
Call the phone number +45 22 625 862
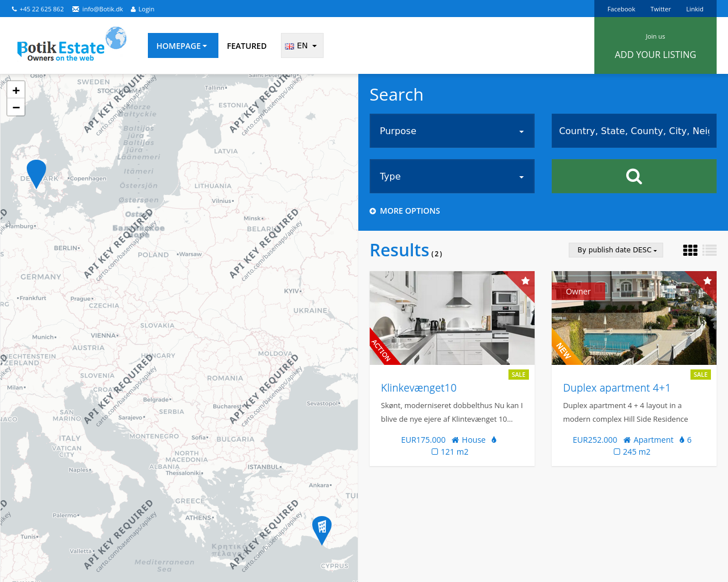coord(38,9)
